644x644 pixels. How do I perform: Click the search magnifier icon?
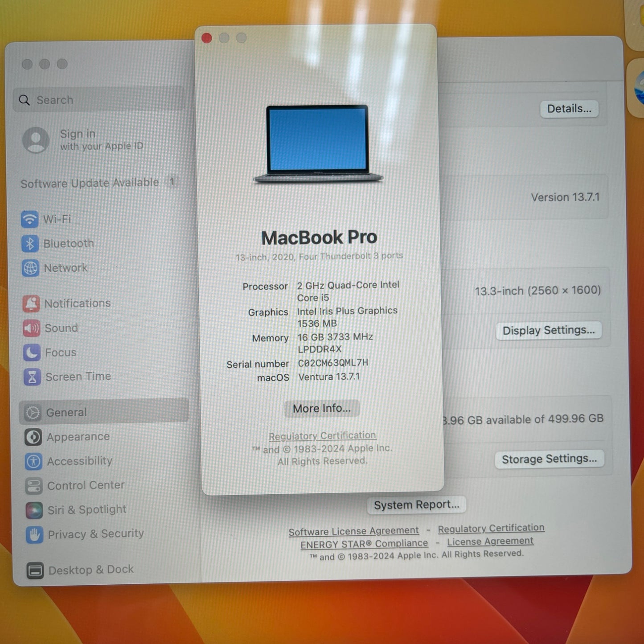pos(25,100)
